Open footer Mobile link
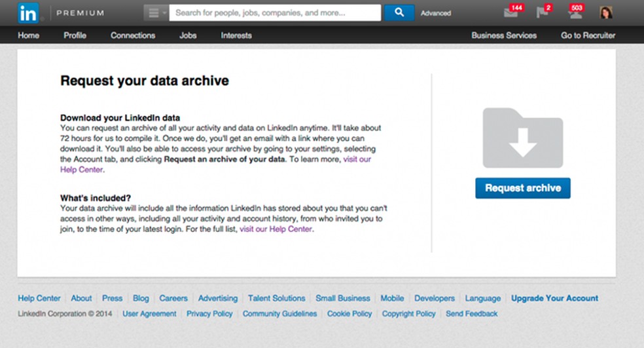The width and height of the screenshot is (644, 348). pos(392,298)
